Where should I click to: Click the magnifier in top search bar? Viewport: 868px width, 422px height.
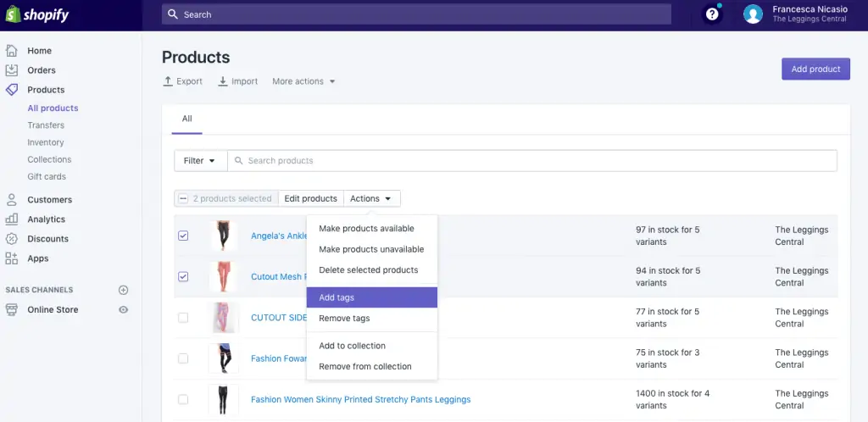(173, 14)
